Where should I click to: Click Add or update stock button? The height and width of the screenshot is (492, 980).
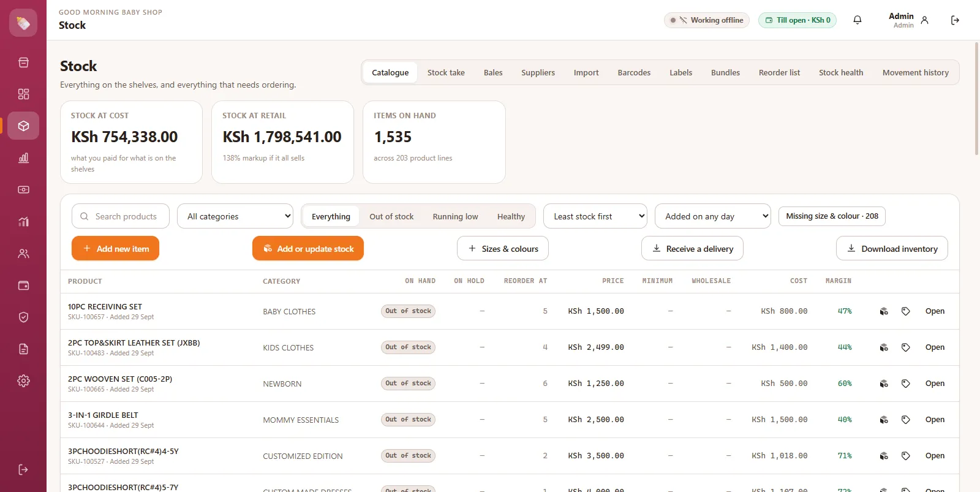click(x=308, y=249)
